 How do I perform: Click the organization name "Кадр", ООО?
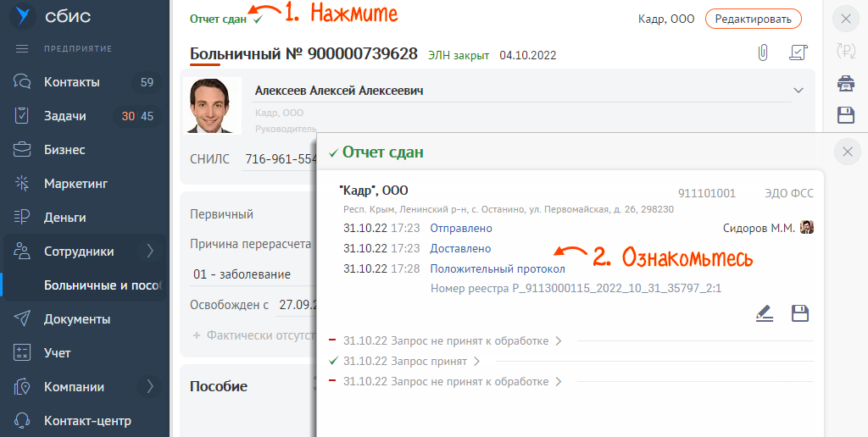374,191
